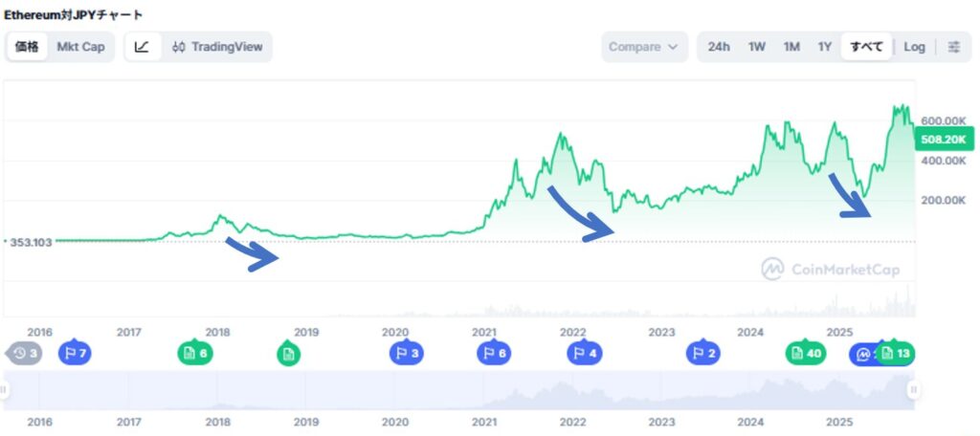Click the green document marker near 2019
The height and width of the screenshot is (436, 980).
287,355
